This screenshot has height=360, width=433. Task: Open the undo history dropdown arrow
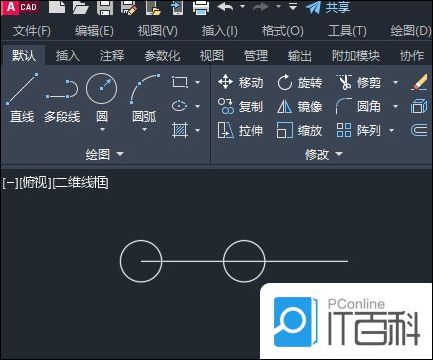(242, 6)
